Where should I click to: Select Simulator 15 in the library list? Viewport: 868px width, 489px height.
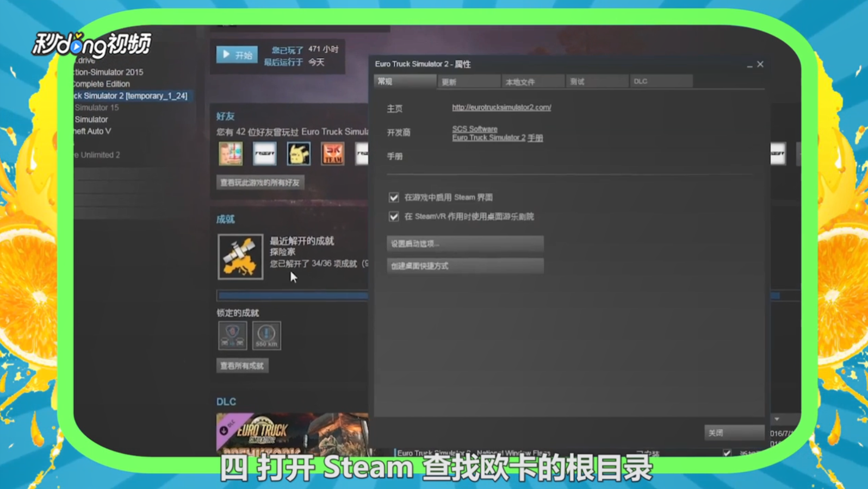pos(97,108)
